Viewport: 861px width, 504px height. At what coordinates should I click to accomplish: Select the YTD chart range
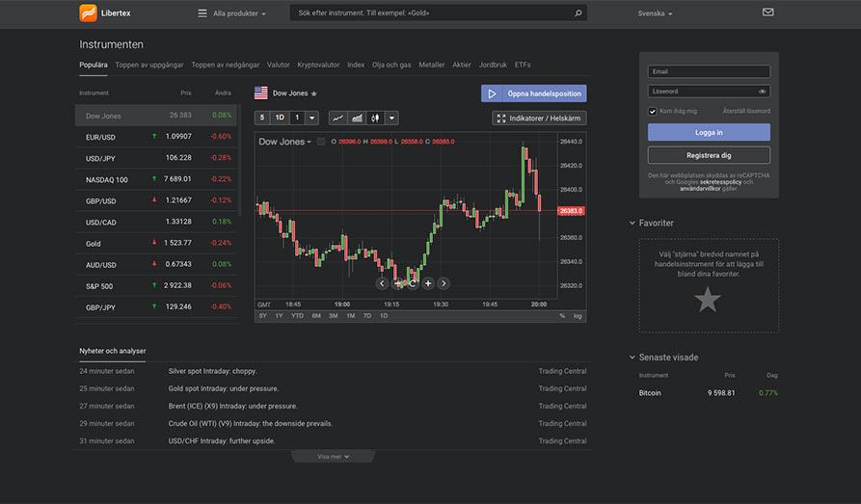coord(297,316)
